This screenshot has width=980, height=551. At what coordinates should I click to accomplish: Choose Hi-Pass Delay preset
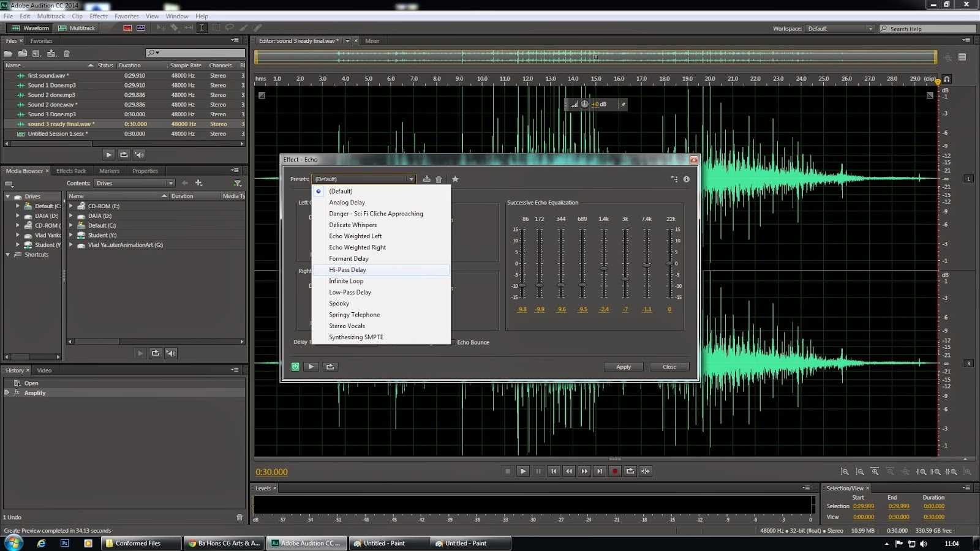381,270
